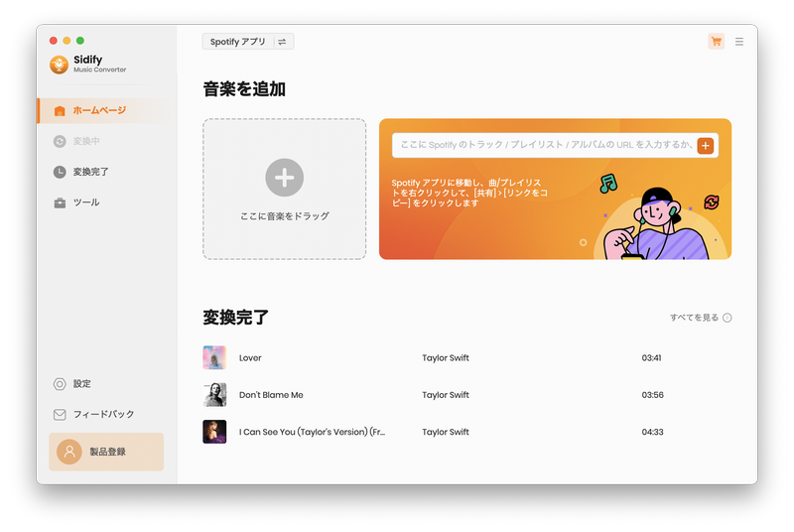Click the I Can See You album thumbnail

214,432
